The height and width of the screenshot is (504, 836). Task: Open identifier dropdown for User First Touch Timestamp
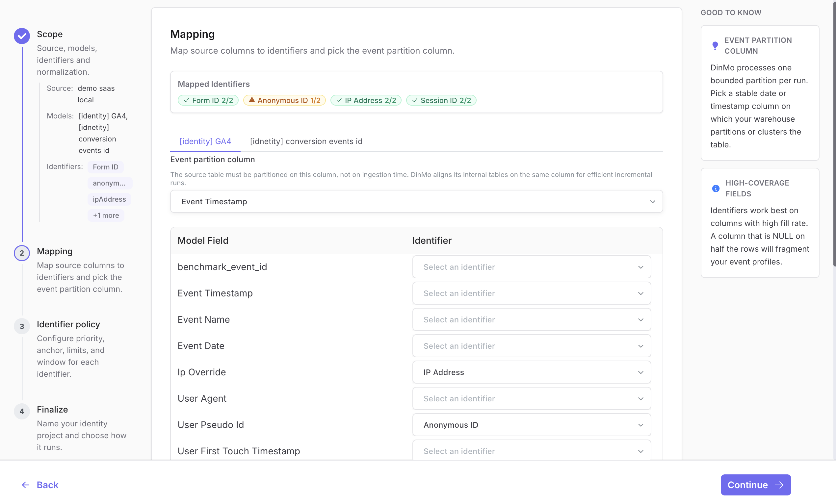(531, 451)
